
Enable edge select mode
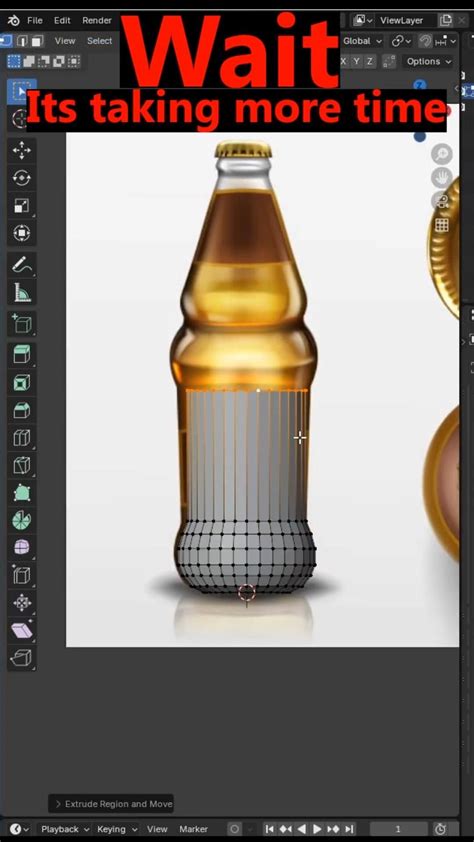[x=22, y=41]
